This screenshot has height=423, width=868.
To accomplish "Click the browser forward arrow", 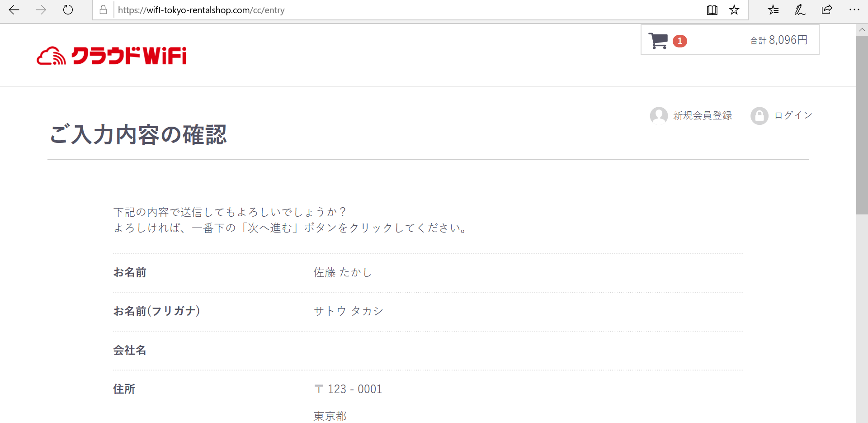I will 41,10.
